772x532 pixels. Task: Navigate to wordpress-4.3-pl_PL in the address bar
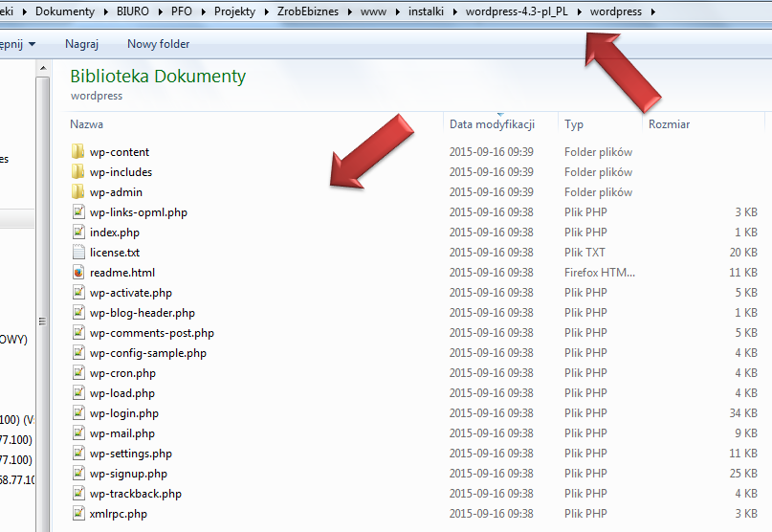(517, 11)
